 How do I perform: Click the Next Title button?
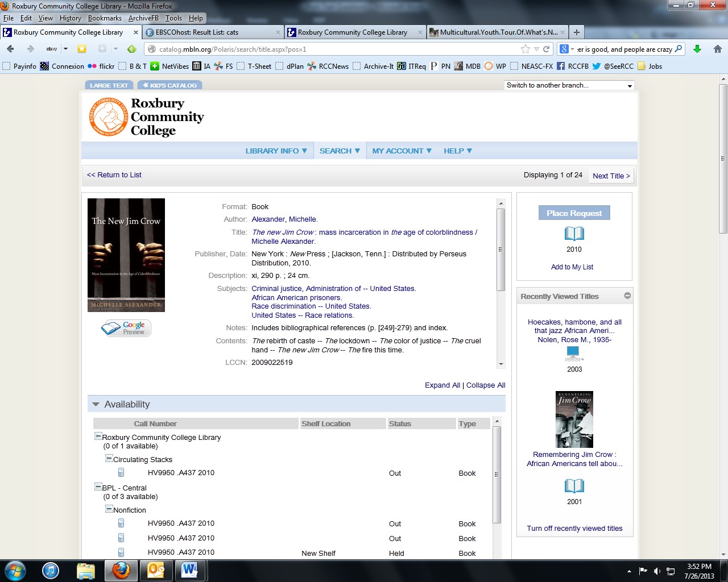[611, 176]
